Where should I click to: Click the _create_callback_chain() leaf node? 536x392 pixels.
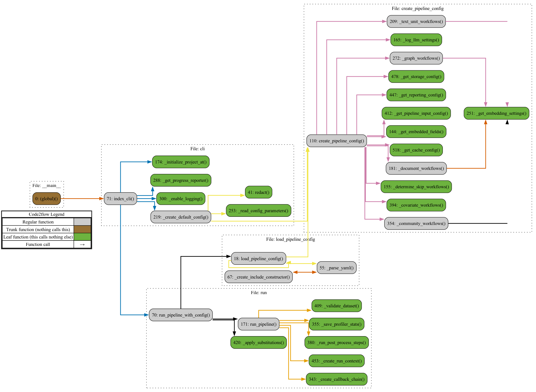tap(336, 379)
